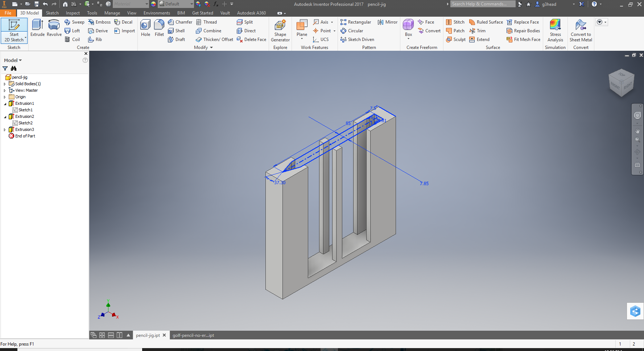The height and width of the screenshot is (351, 644).
Task: Open the Inspect menu tab
Action: coord(73,13)
